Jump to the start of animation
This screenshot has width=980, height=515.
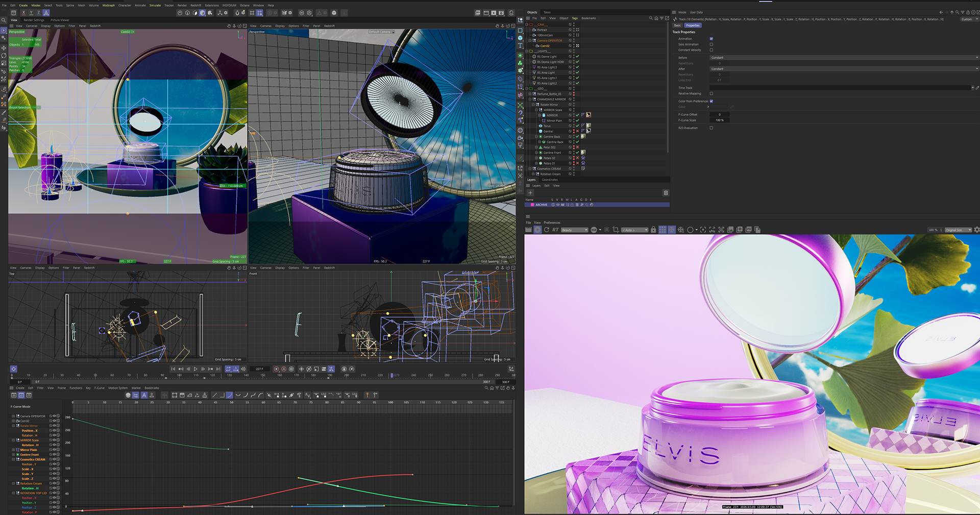173,369
